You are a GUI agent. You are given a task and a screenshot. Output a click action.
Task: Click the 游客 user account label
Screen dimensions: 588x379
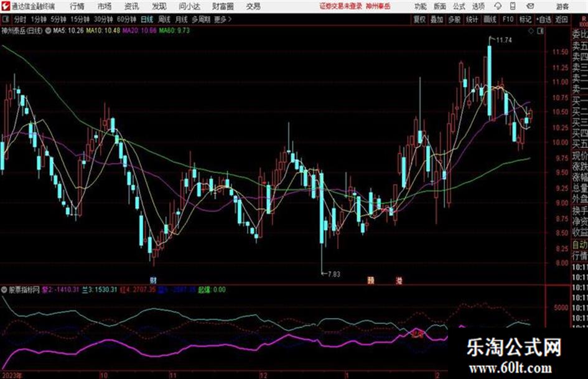[x=562, y=6]
